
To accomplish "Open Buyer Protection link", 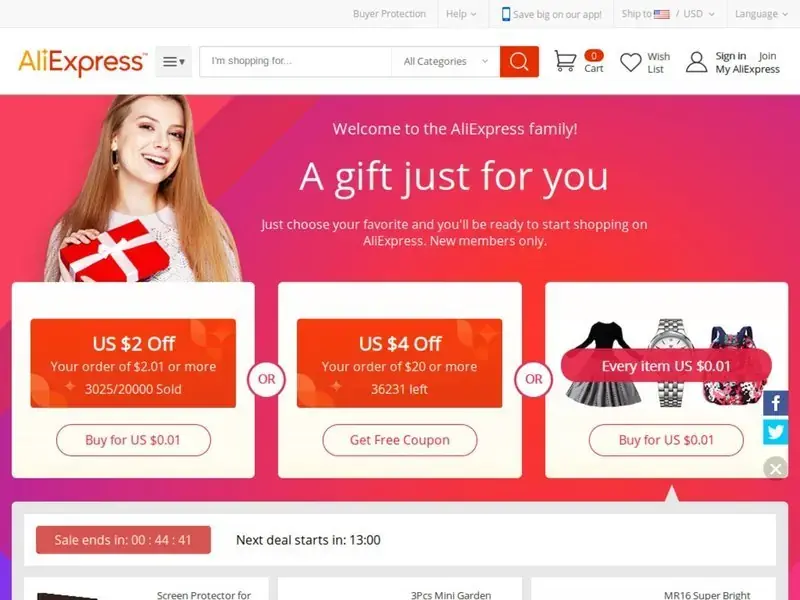I will pos(389,14).
